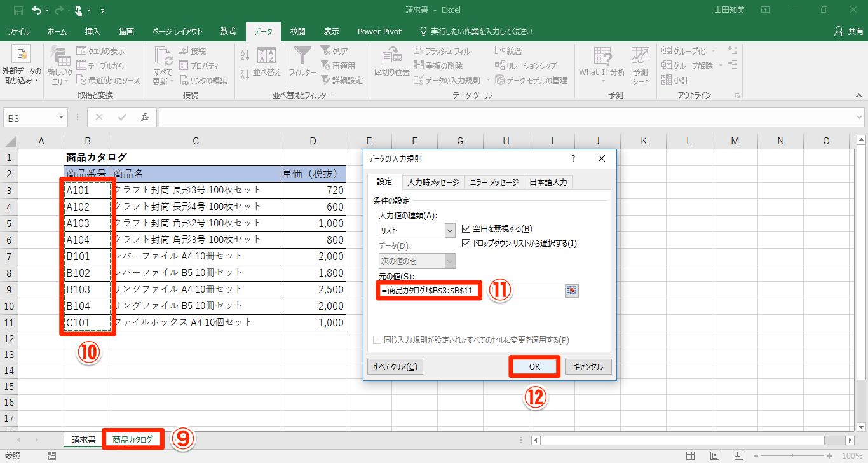This screenshot has width=868, height=463.
Task: Click 小計 subtotal
Action: click(x=675, y=80)
